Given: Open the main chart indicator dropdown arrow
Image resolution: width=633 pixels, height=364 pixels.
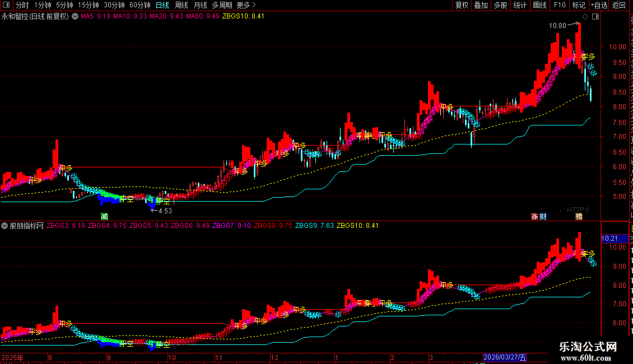Looking at the screenshot, I should click(75, 17).
